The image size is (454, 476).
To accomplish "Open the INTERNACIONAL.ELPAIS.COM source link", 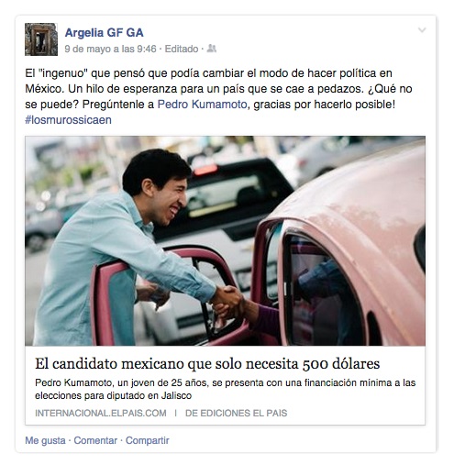I will click(x=101, y=413).
